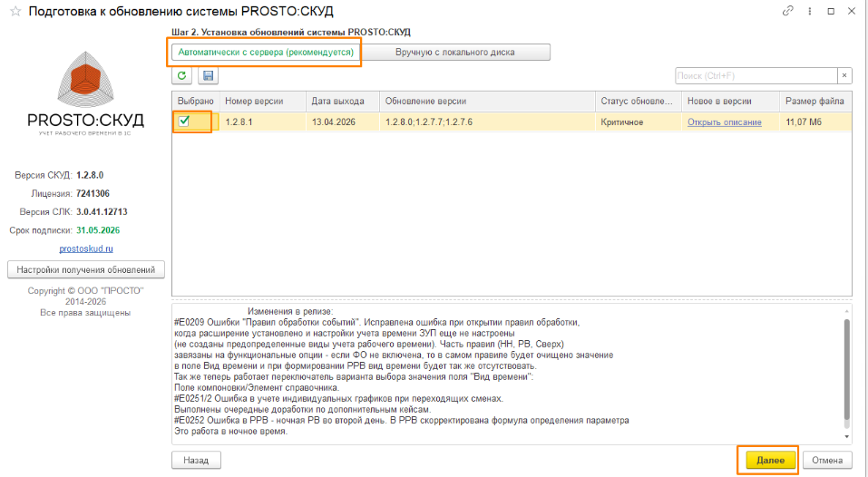
Task: Open the three-dot more options menu
Action: (810, 11)
